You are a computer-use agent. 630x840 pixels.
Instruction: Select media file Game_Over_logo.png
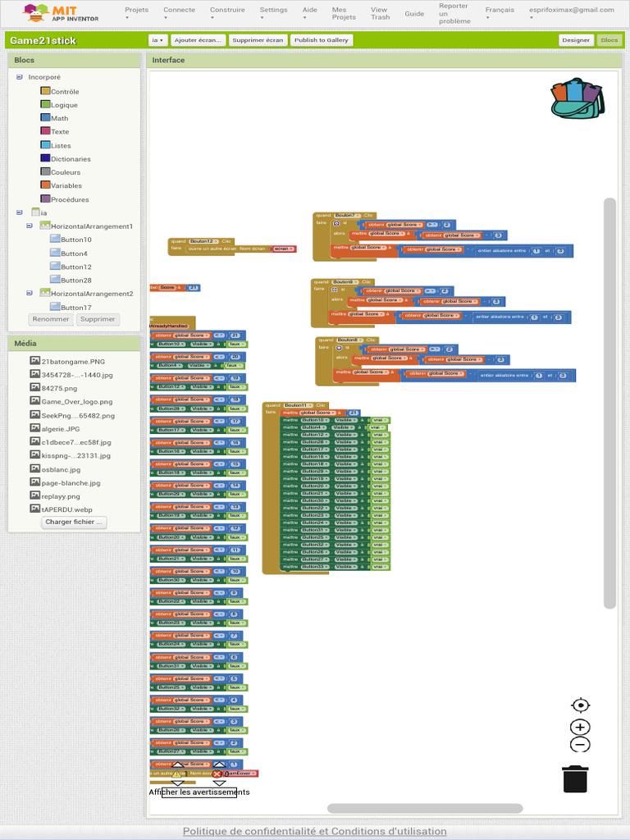click(x=71, y=402)
